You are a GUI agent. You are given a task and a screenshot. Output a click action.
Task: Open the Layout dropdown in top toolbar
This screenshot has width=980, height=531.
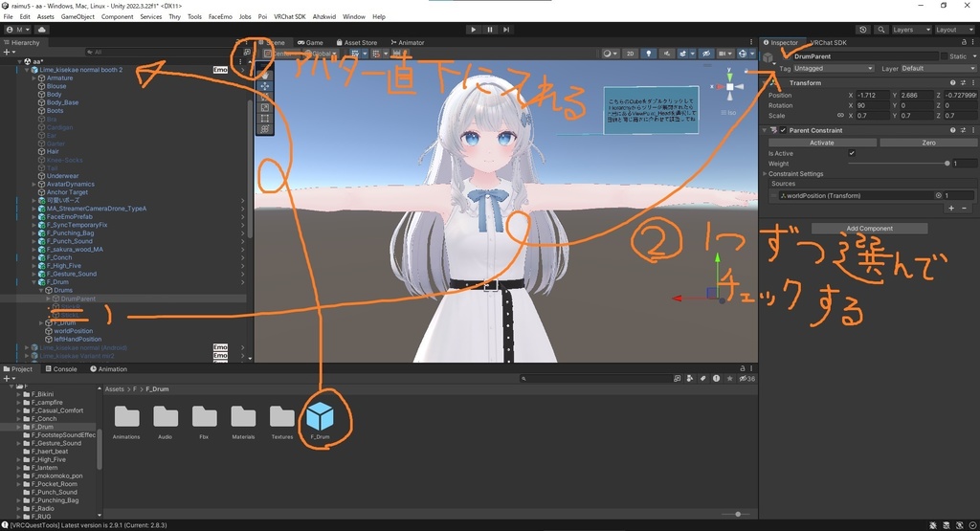tap(954, 30)
